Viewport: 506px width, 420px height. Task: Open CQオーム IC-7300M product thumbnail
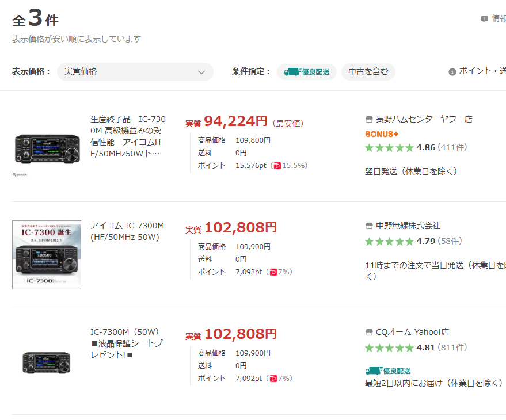click(x=47, y=362)
